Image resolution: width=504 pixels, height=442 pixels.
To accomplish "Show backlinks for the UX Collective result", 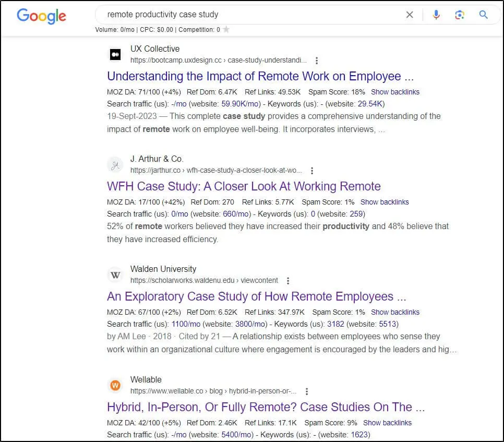I will 395,91.
